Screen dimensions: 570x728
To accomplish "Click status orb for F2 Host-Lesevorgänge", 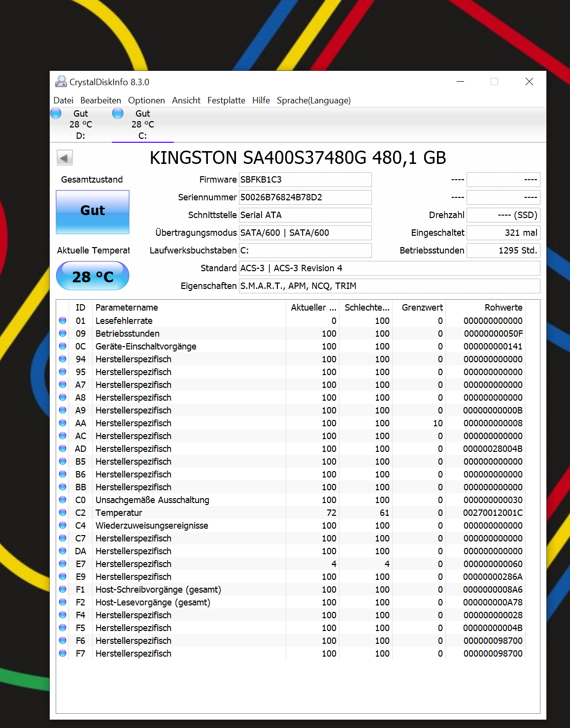I will [x=63, y=602].
